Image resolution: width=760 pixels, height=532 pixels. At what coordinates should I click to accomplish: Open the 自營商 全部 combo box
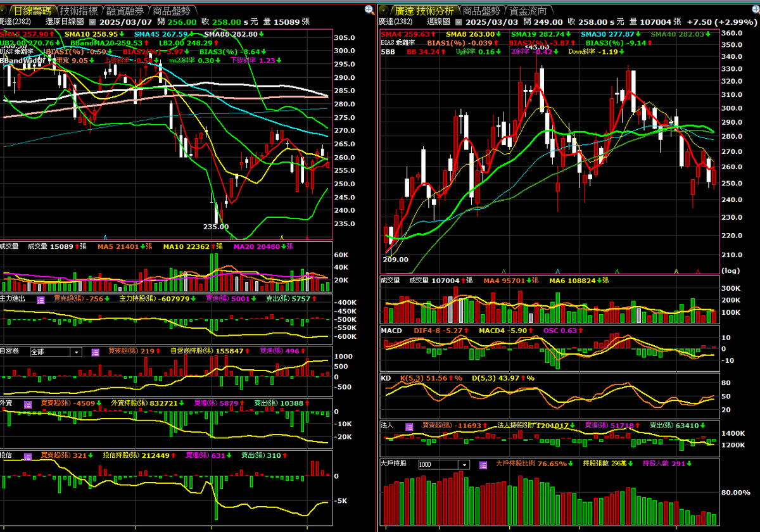(56, 351)
